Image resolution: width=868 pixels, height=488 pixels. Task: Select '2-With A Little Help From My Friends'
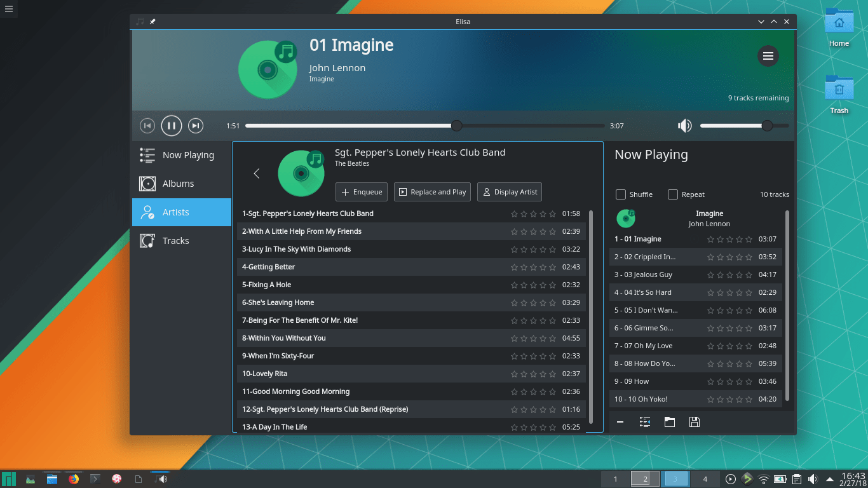(412, 231)
